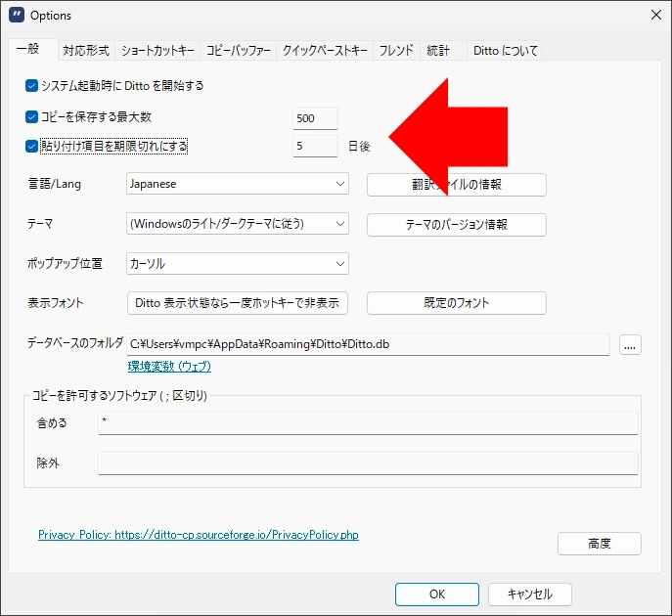Viewport: 672px width, 616px height.
Task: Open the Ditto について tab
Action: click(505, 51)
